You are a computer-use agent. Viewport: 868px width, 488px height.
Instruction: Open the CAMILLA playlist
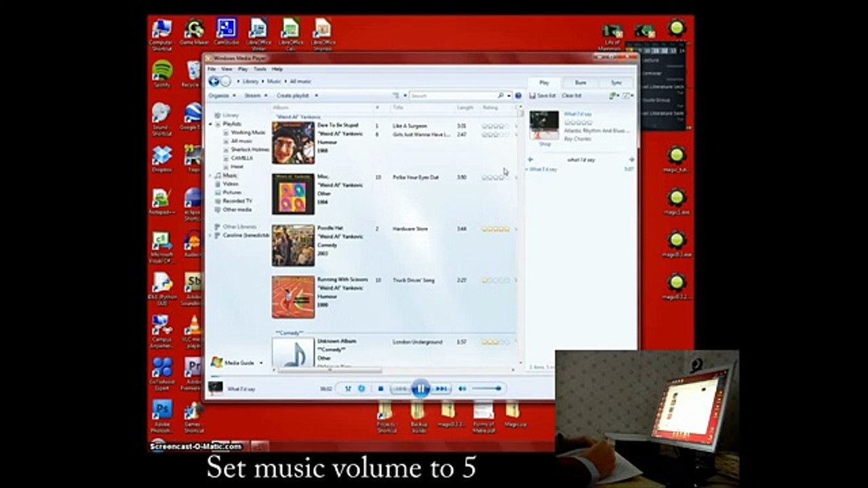(x=241, y=158)
